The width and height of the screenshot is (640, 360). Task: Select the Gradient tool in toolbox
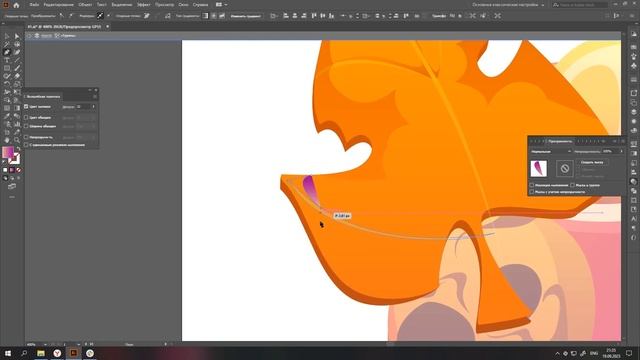(17, 108)
